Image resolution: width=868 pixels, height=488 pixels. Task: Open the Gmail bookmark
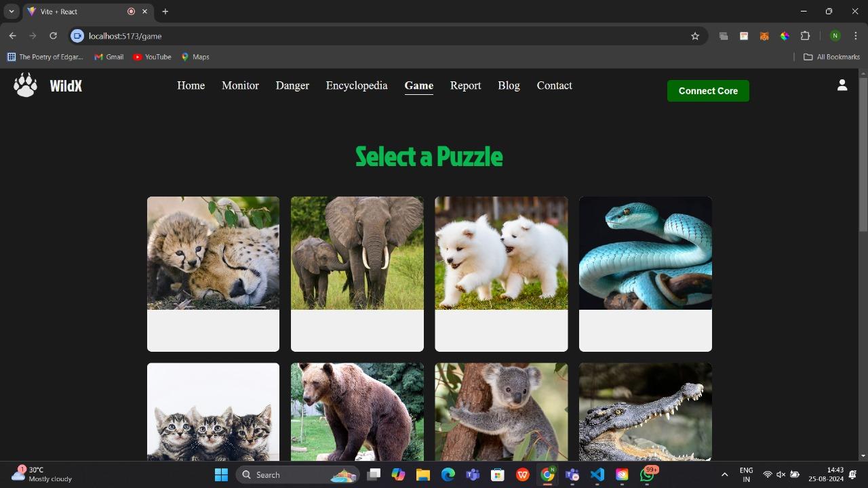(108, 57)
